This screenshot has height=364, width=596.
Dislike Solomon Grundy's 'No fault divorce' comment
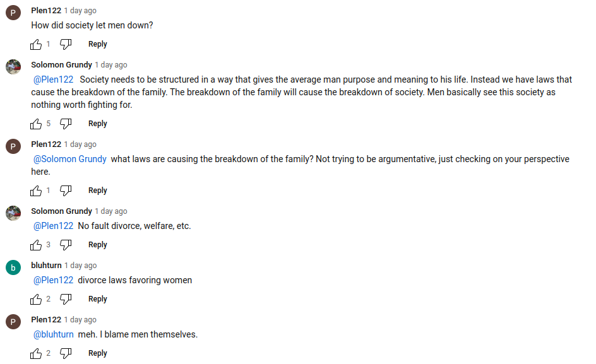(66, 245)
